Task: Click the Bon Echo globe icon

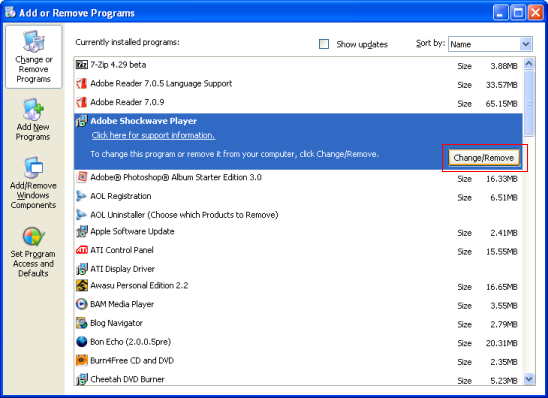Action: pyautogui.click(x=81, y=342)
